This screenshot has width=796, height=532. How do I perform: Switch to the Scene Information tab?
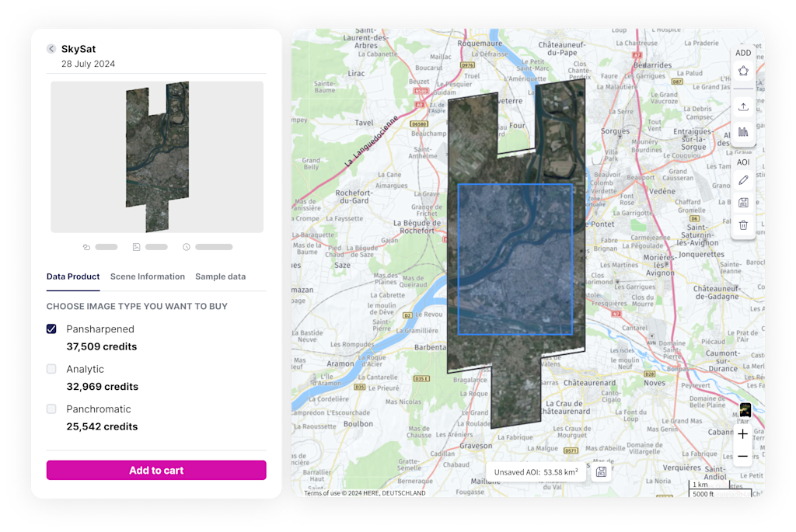coord(148,276)
